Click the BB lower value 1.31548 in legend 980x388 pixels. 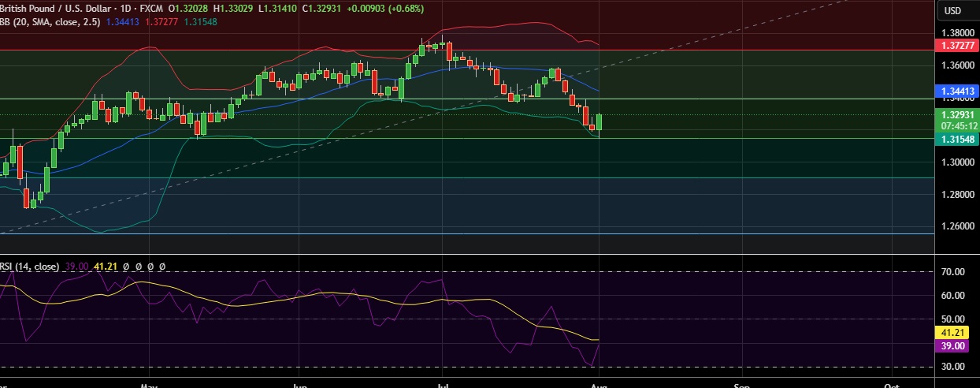[200, 22]
